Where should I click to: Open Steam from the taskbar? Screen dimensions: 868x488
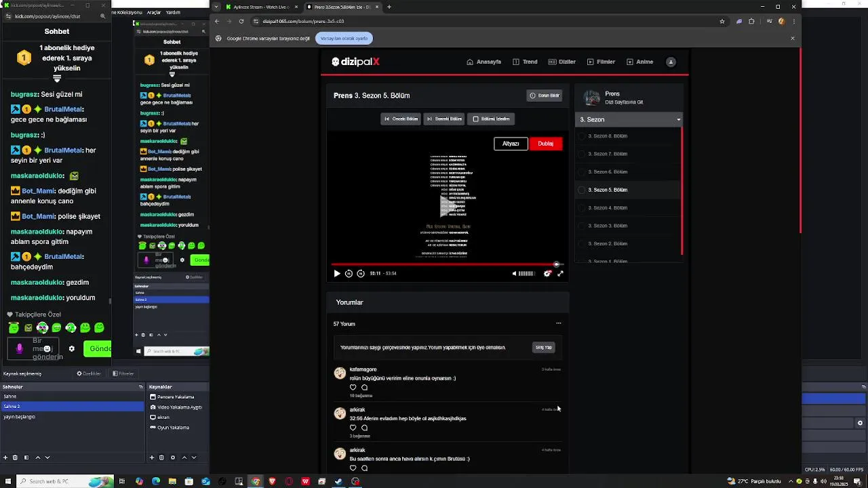pyautogui.click(x=338, y=481)
